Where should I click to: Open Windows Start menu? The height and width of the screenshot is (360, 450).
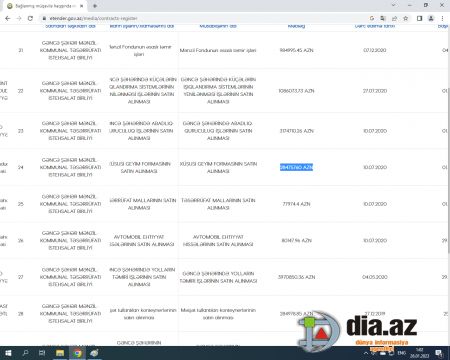coord(8,353)
